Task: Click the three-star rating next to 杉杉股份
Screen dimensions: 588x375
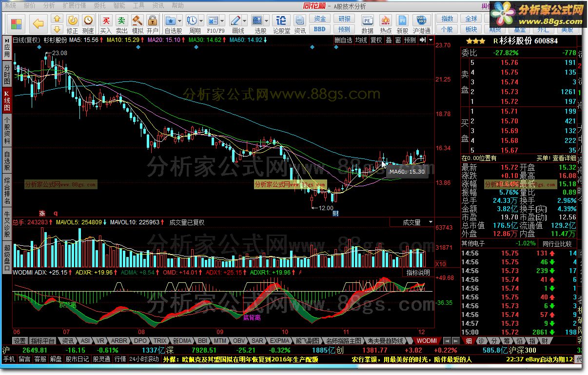Action: coord(475,41)
